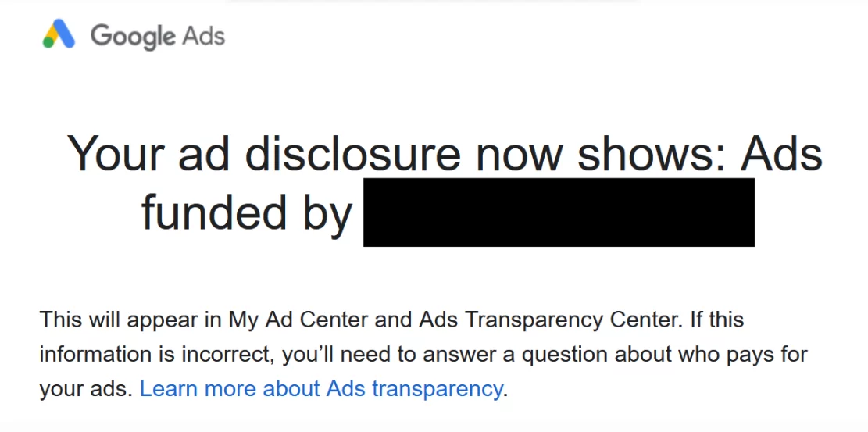Click the "funded by" text in the headline

click(x=247, y=213)
